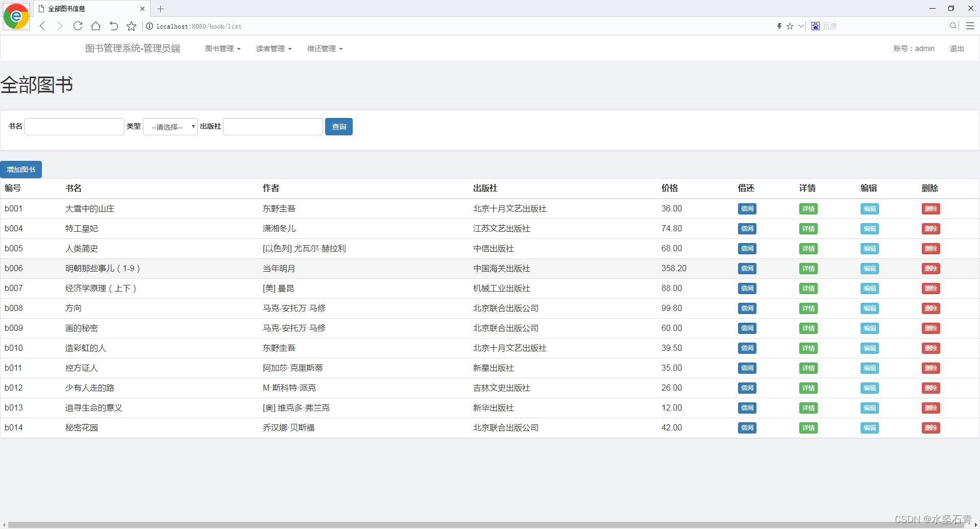Click inside the 书名 input field
This screenshot has height=529, width=980.
(74, 126)
